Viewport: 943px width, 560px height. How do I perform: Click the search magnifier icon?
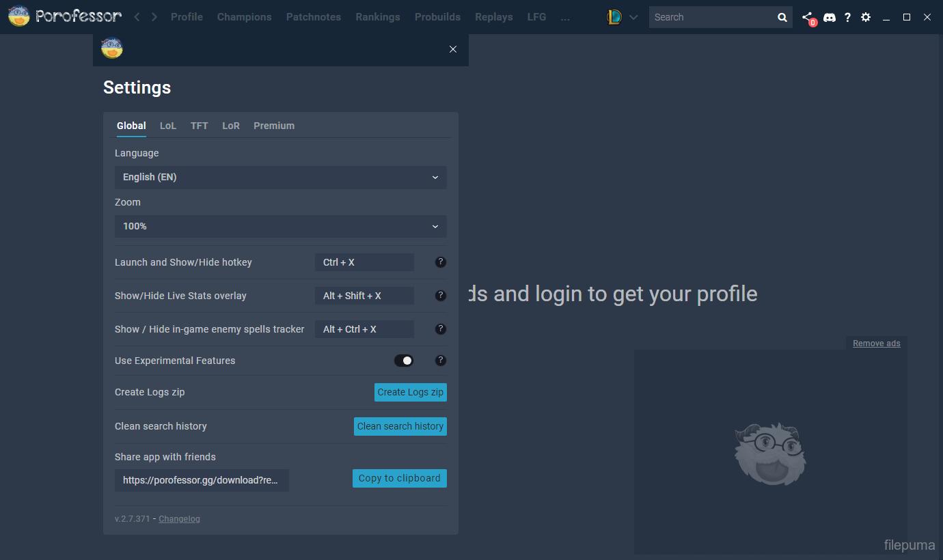pyautogui.click(x=782, y=17)
